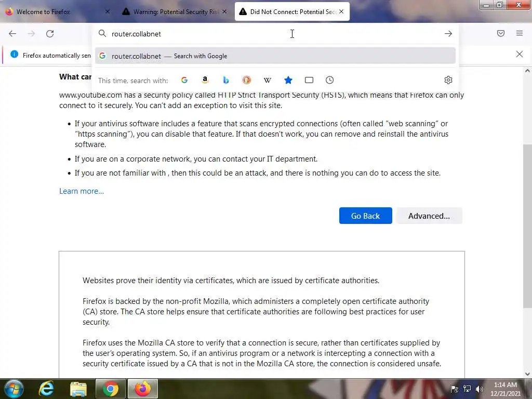The width and height of the screenshot is (532, 399).
Task: Launch Internet Explorer from the taskbar
Action: (x=46, y=389)
